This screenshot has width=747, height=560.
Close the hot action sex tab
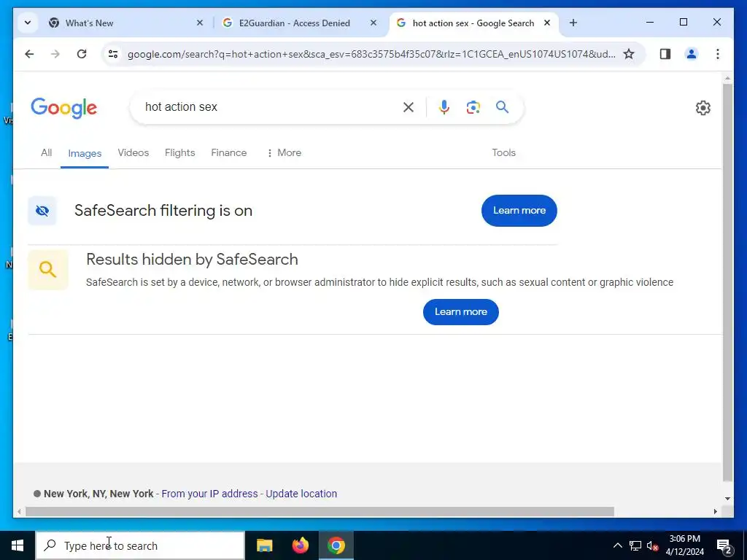(x=547, y=23)
